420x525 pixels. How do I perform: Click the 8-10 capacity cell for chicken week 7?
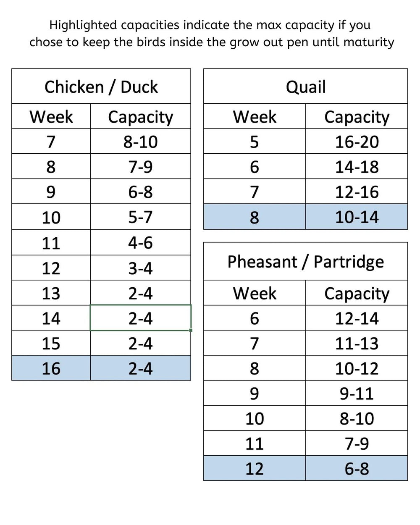coord(141,142)
